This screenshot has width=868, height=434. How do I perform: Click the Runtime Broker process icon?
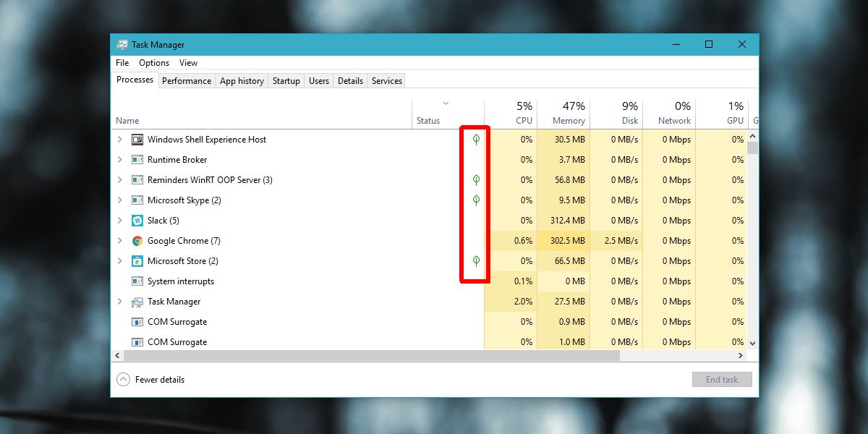tap(137, 160)
